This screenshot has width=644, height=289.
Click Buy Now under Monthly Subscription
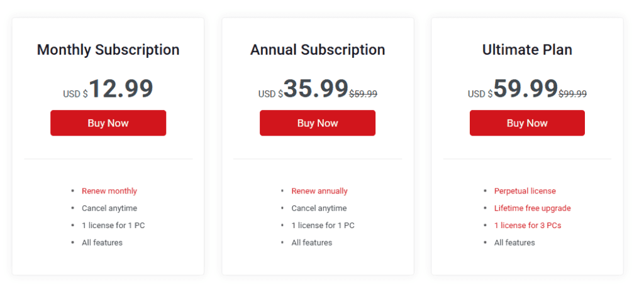pos(108,123)
